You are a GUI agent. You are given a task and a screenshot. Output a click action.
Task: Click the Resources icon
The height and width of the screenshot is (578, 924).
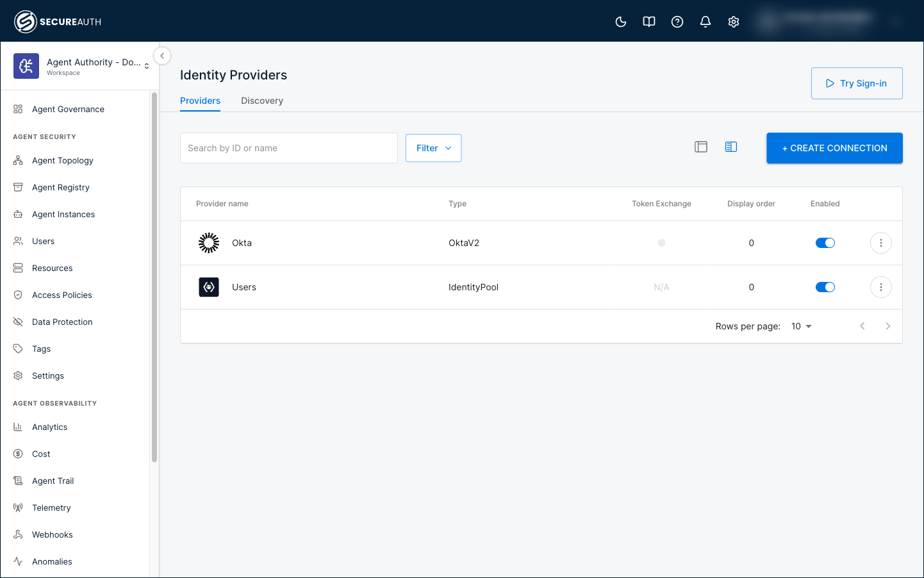[18, 268]
